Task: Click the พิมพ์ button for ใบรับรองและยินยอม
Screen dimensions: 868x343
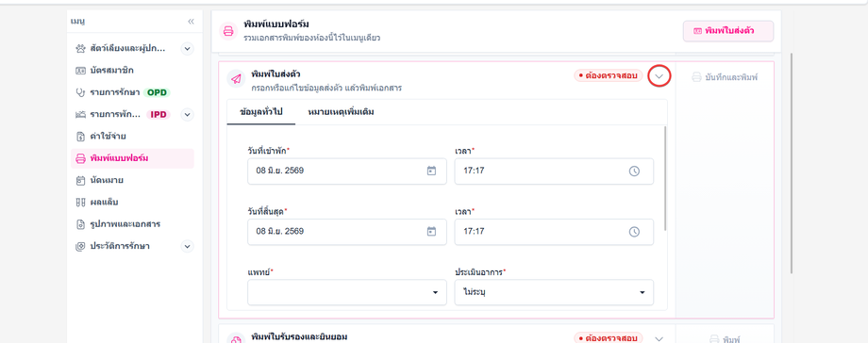Action: tap(725, 339)
